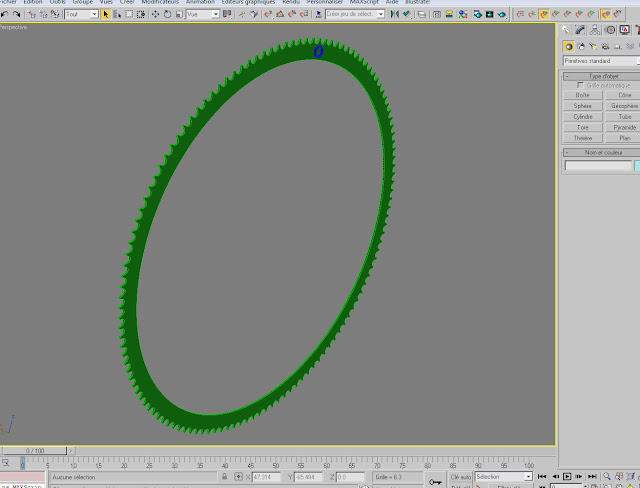640x488 pixels.
Task: Open the Animation menu
Action: [200, 2]
